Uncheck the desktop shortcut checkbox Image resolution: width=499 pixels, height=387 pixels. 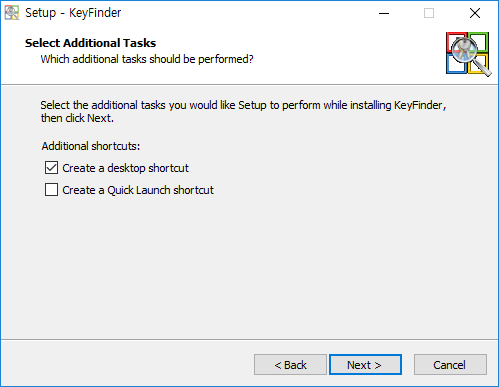point(51,168)
